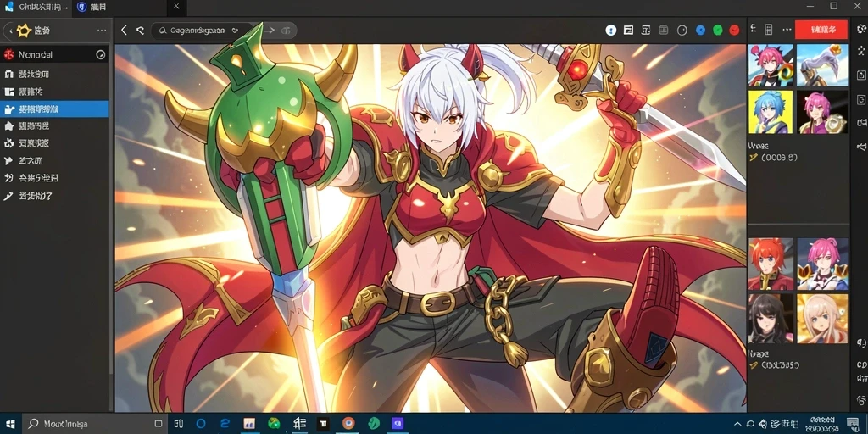
Task: Open the Edge browser from the taskbar
Action: pos(225,424)
